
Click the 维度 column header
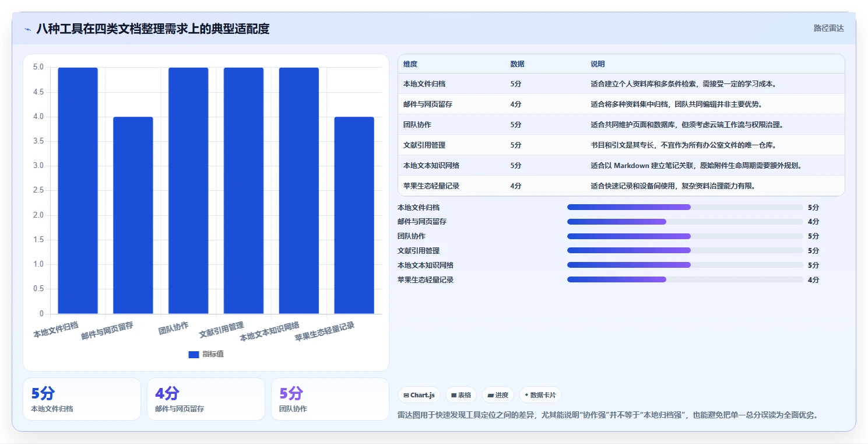(410, 64)
